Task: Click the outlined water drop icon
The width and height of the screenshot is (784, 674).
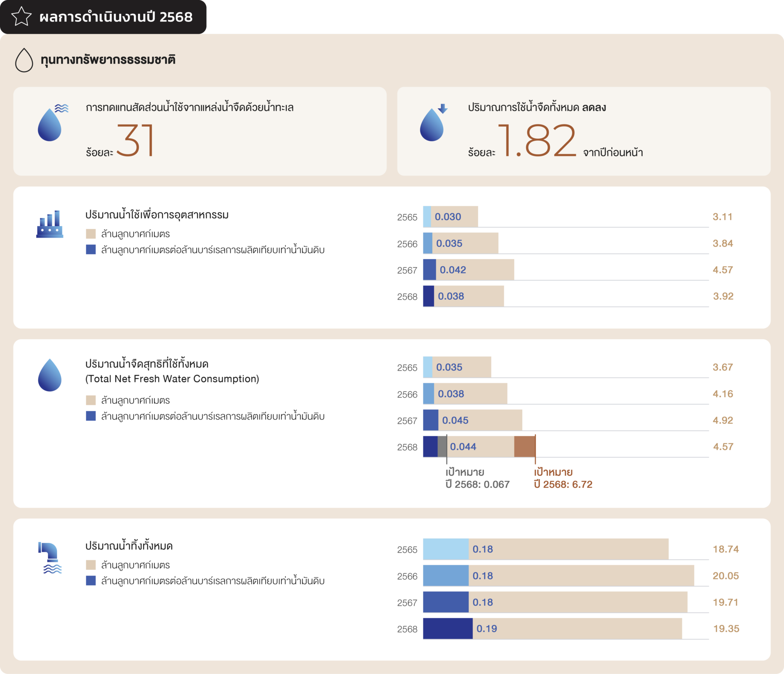Action: click(x=24, y=60)
